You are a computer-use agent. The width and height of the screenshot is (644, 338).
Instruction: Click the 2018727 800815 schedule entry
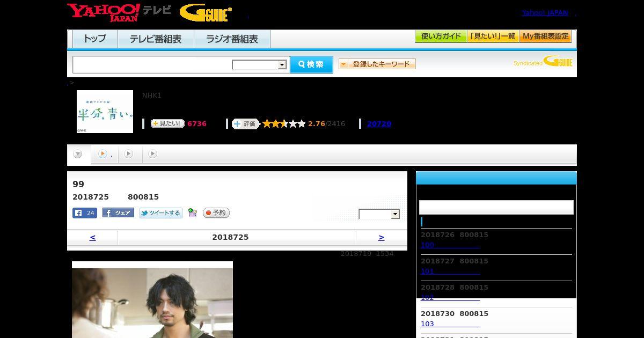(x=455, y=261)
